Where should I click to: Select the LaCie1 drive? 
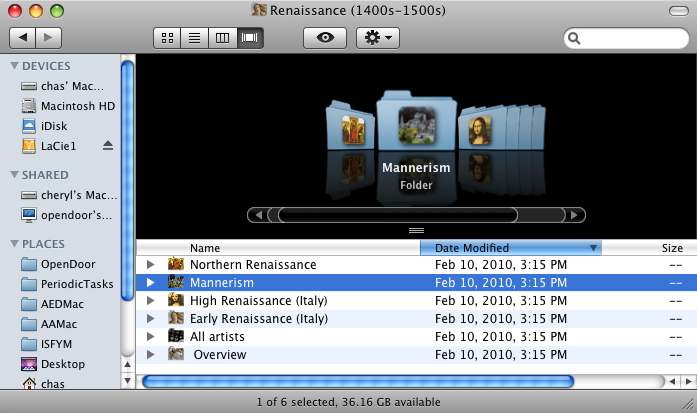click(x=49, y=146)
